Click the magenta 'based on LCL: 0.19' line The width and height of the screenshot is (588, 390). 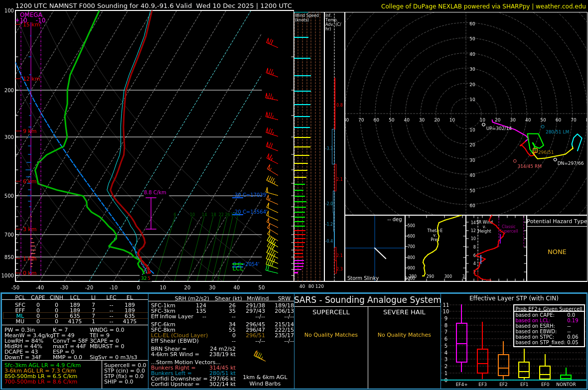[x=547, y=320]
